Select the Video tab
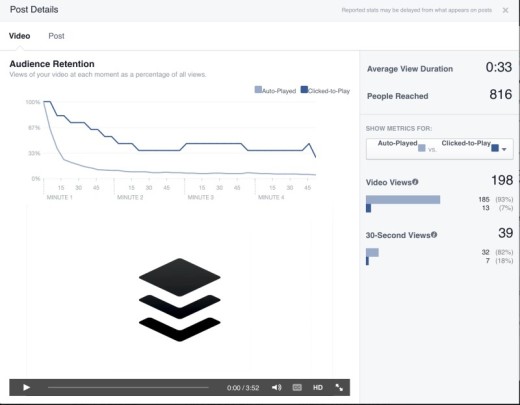 [x=19, y=36]
